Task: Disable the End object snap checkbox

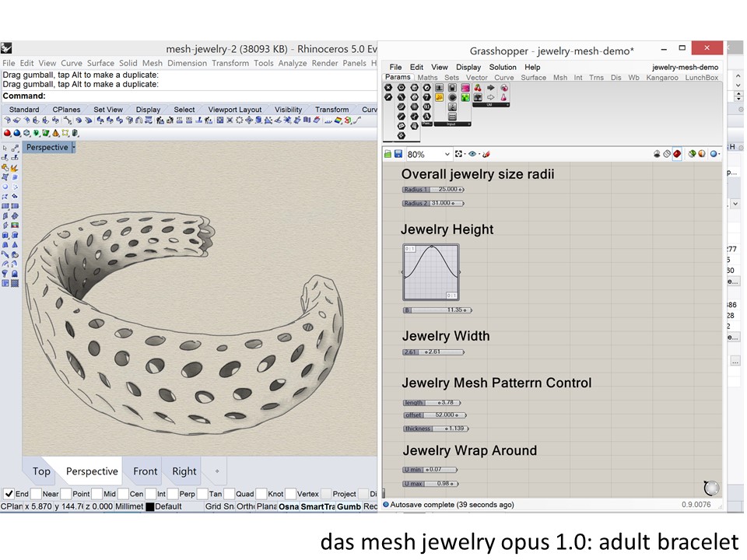Action: click(x=9, y=493)
